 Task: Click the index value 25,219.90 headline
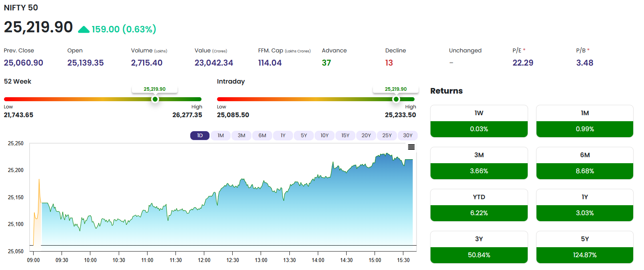coord(38,27)
